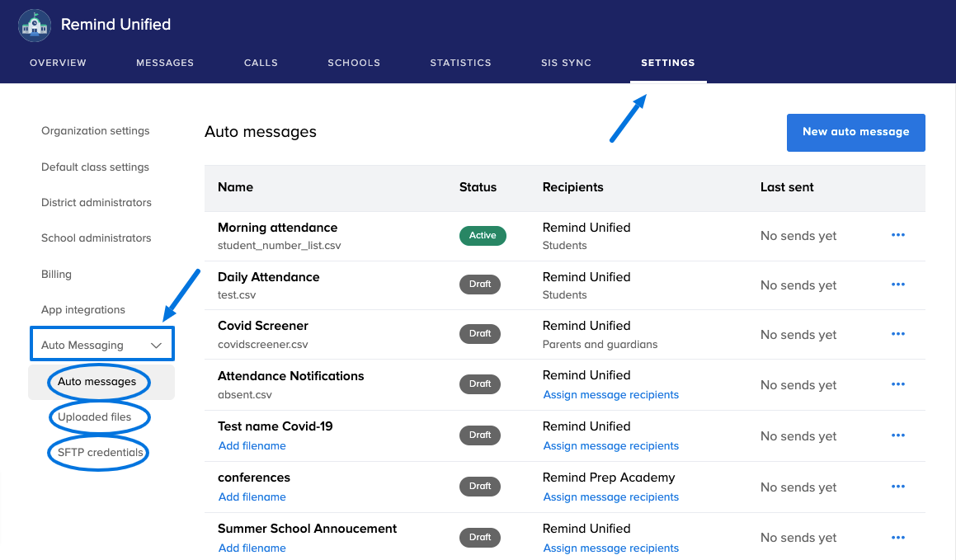This screenshot has width=956, height=560.
Task: Open the Statistics tab
Action: point(460,63)
